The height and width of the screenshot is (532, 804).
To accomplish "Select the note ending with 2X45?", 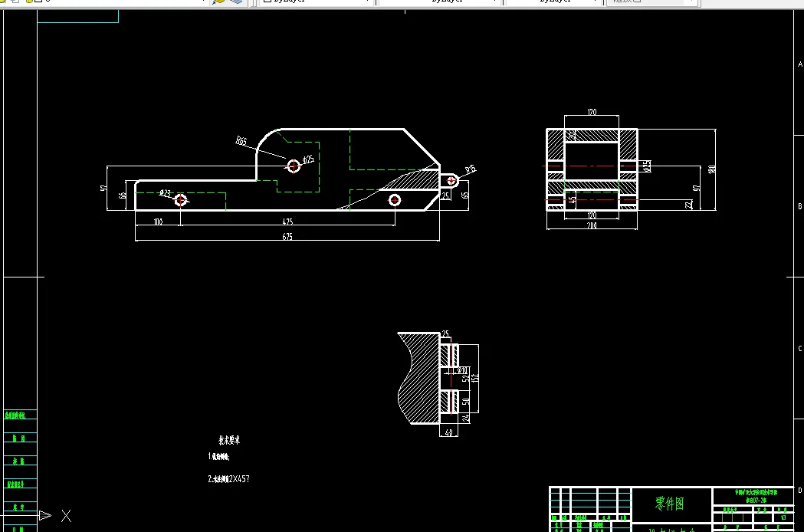I will click(x=228, y=478).
